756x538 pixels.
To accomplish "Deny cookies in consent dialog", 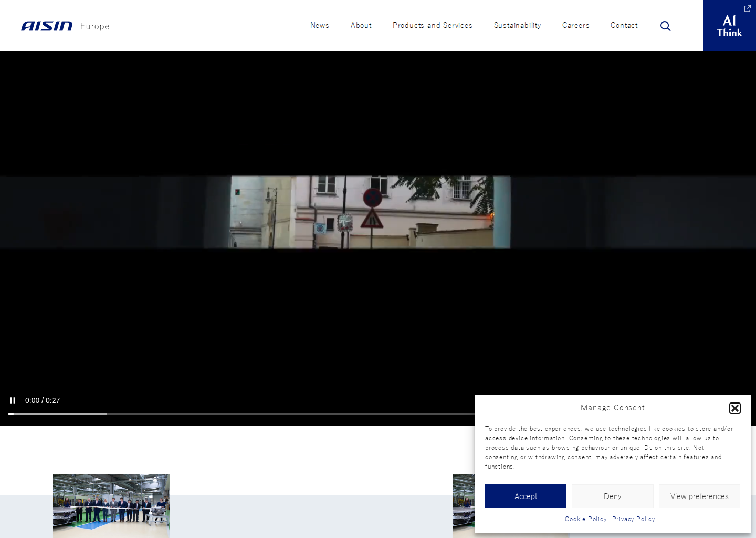I will coord(613,496).
